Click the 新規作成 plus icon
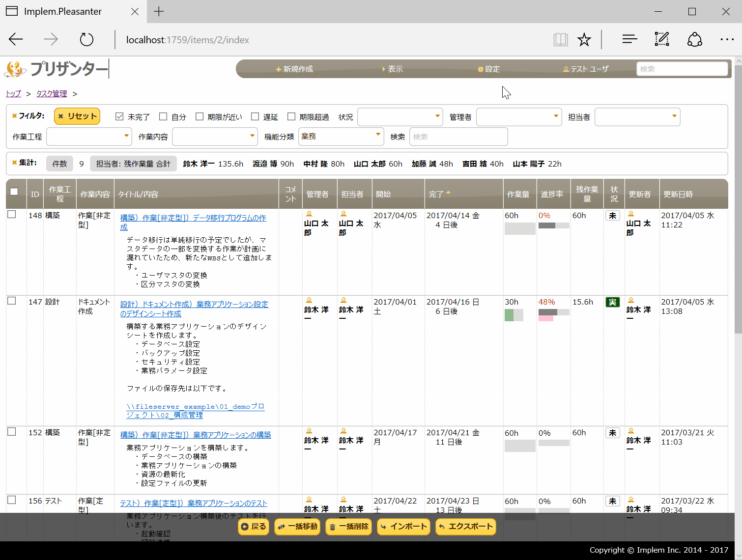Image resolution: width=742 pixels, height=560 pixels. pyautogui.click(x=279, y=69)
